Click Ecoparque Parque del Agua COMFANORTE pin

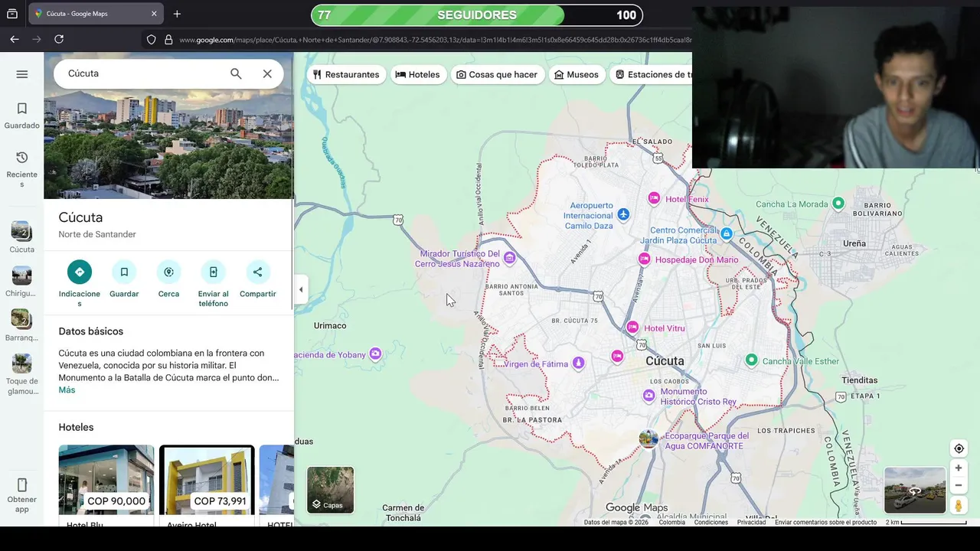tap(648, 439)
